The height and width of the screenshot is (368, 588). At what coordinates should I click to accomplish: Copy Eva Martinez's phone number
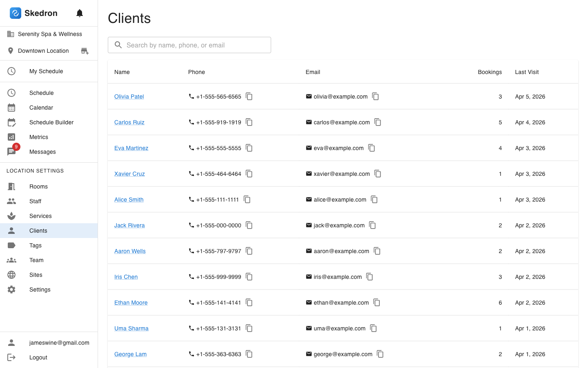[x=249, y=148]
